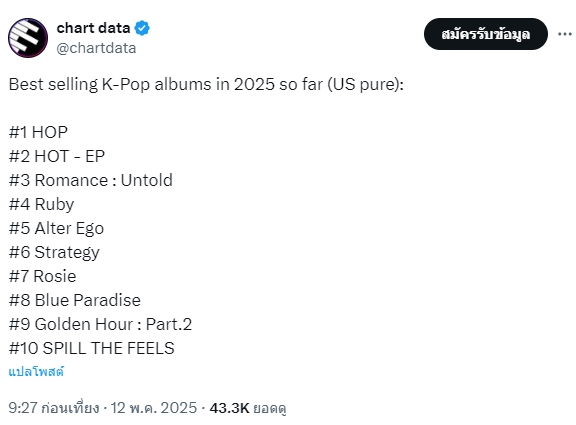Click the #1 HOP line
576x425 pixels.
[x=38, y=132]
